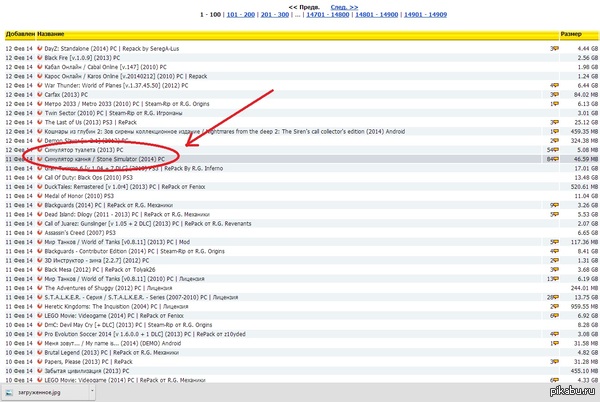Click the 25.12 GB size in Last of Us row
The height and width of the screenshot is (402, 600).
click(x=586, y=122)
